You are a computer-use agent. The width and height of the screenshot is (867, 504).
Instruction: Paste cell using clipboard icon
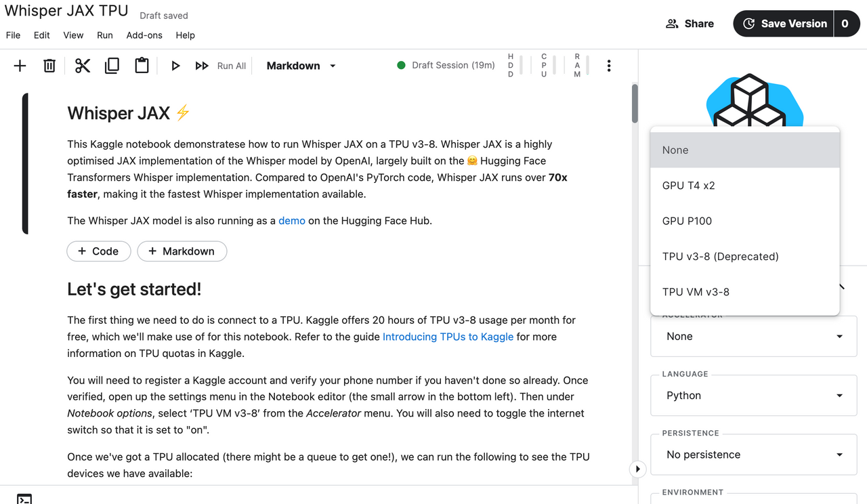coord(142,66)
